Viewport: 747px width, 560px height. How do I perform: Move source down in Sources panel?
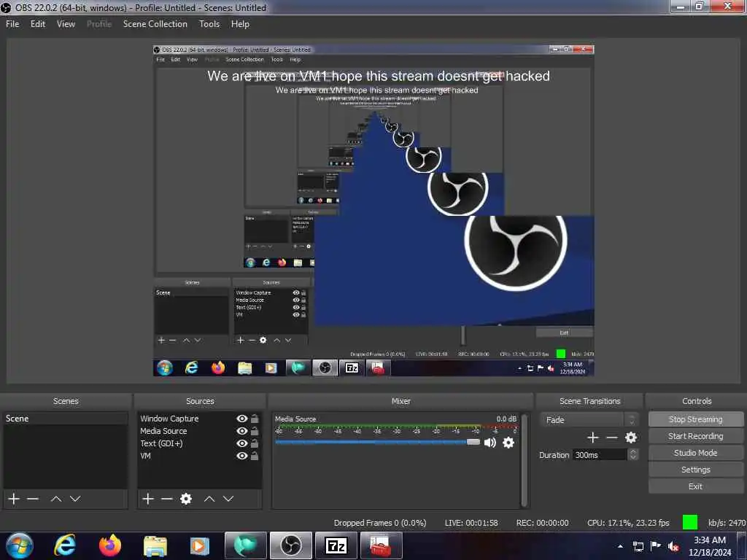(x=228, y=499)
